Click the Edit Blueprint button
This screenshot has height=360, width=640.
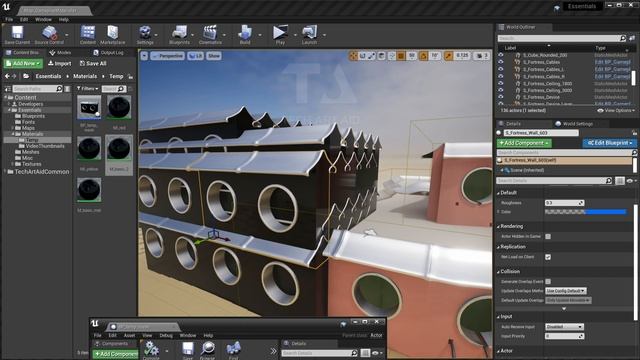click(610, 143)
